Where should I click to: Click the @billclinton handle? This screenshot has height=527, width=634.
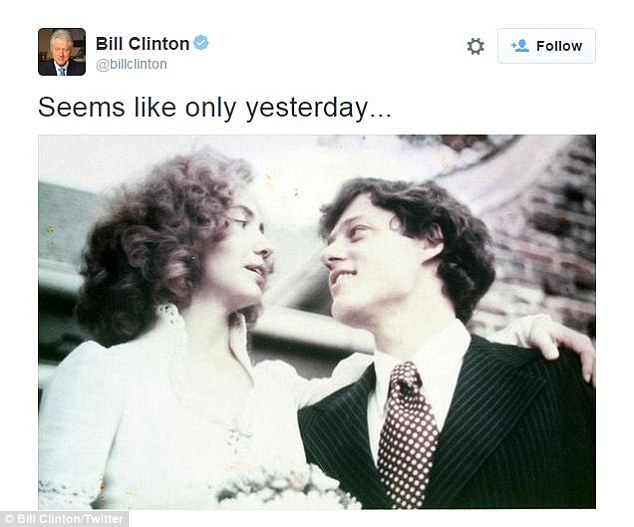point(131,64)
